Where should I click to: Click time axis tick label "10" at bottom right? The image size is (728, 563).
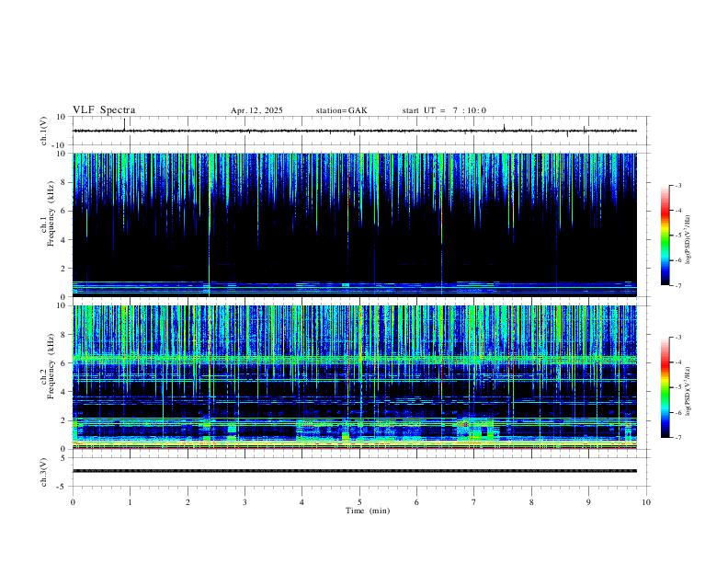point(646,502)
